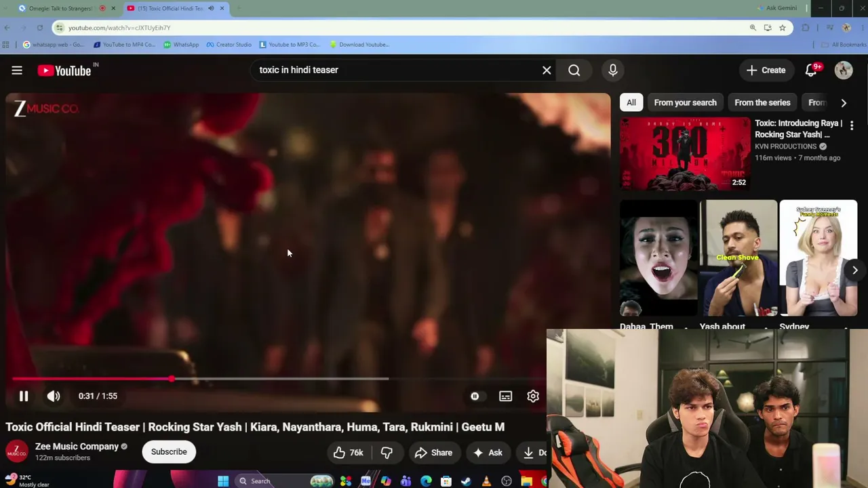Open the 'Youtube to MP3' bookmark
This screenshot has width=868, height=488.
[x=290, y=45]
